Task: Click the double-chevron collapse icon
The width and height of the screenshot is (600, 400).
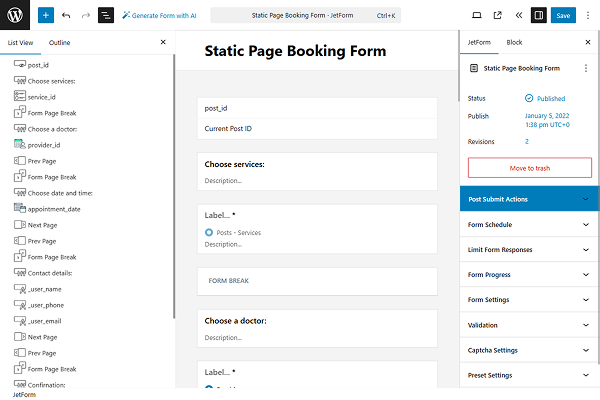Action: pyautogui.click(x=518, y=15)
